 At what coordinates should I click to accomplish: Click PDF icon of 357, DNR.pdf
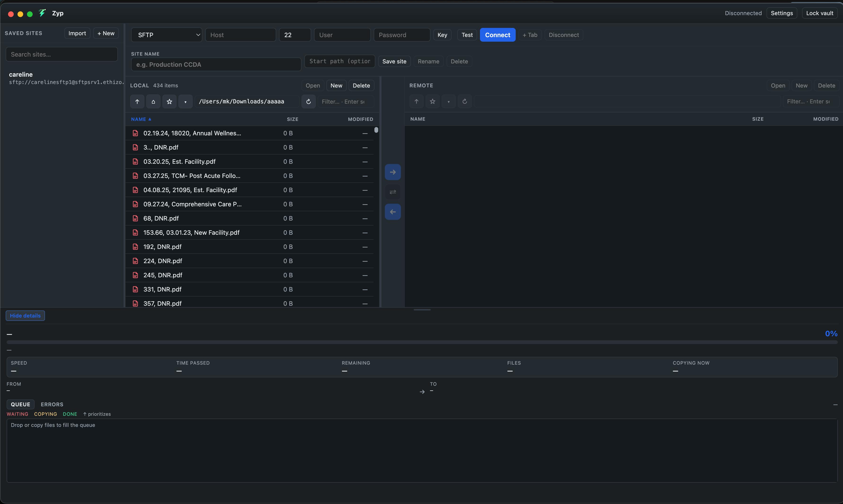pyautogui.click(x=135, y=304)
